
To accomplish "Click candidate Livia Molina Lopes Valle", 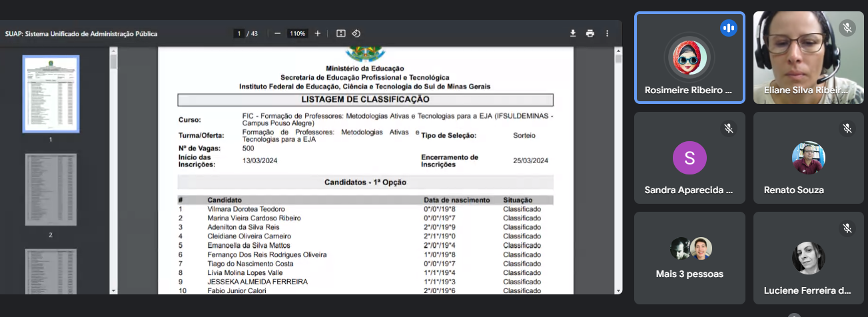I will (x=245, y=272).
